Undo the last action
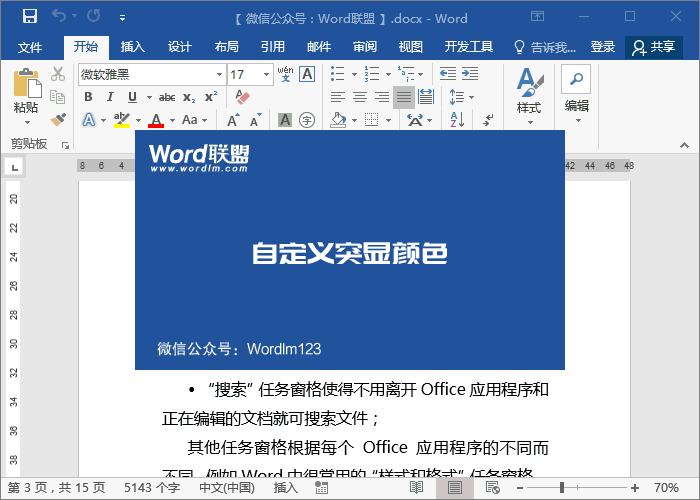Viewport: 700px width, 500px height. tap(59, 16)
